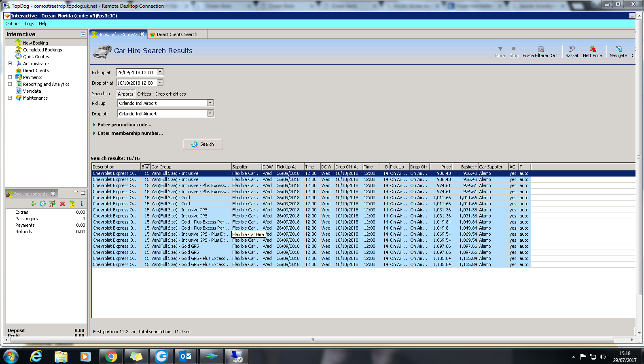The width and height of the screenshot is (644, 364).
Task: Click the Completed Bookings icon in sidebar
Action: click(19, 49)
